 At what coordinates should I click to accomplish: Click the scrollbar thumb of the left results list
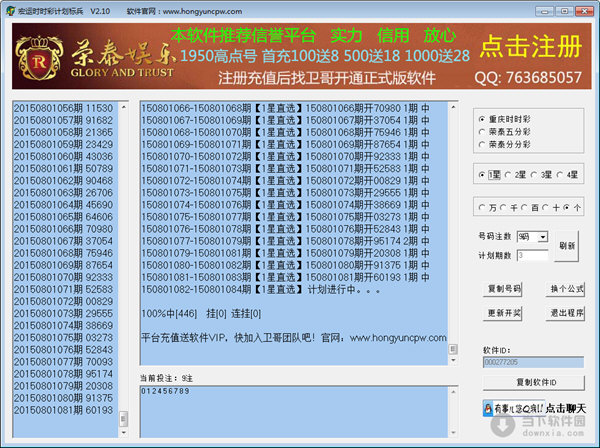tap(123, 419)
